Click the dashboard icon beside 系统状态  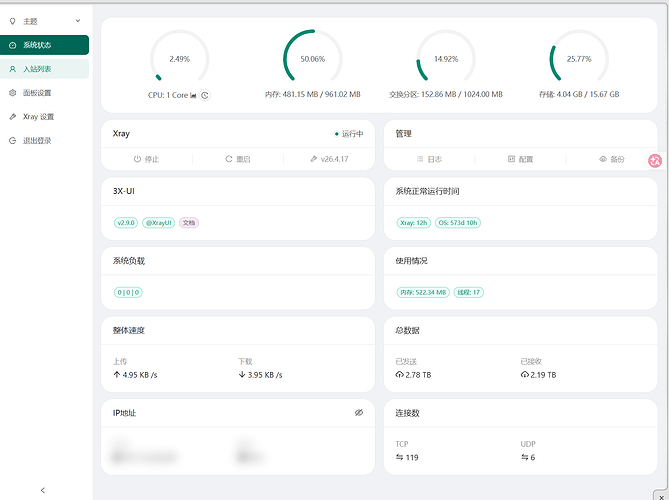12,45
